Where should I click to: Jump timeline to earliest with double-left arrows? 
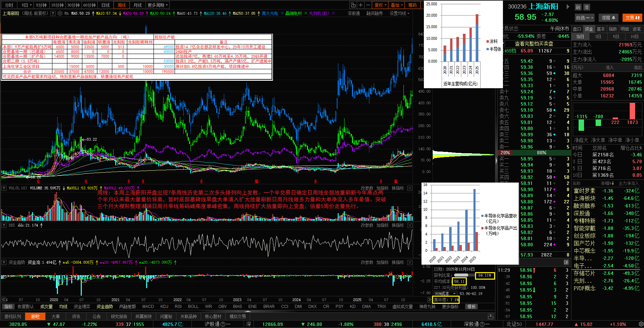tap(4, 300)
